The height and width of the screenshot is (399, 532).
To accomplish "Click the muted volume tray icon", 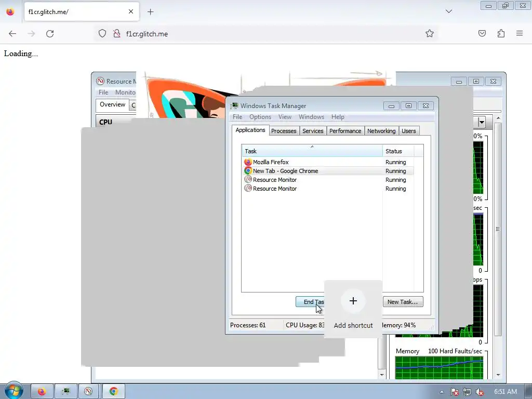I will tap(480, 392).
